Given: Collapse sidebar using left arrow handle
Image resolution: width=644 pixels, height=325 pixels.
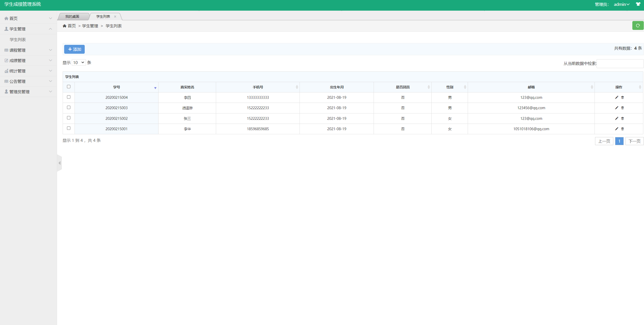Looking at the screenshot, I should [60, 163].
